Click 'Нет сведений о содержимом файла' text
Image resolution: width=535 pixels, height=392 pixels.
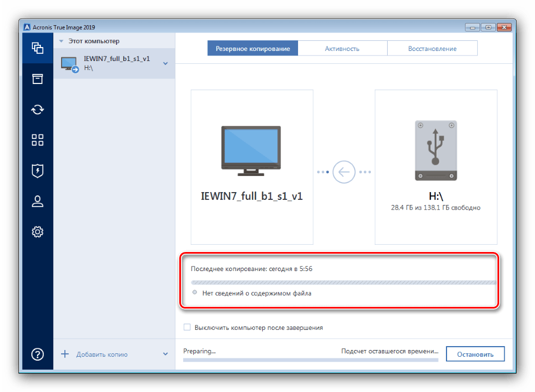[257, 293]
